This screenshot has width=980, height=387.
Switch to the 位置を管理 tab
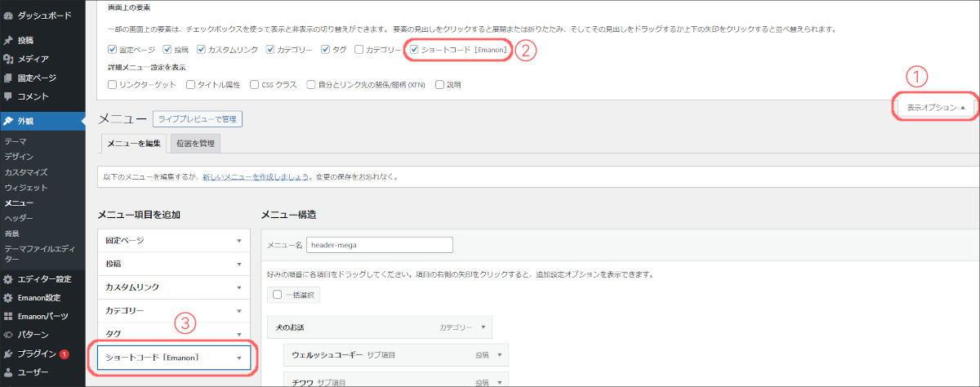click(x=194, y=145)
